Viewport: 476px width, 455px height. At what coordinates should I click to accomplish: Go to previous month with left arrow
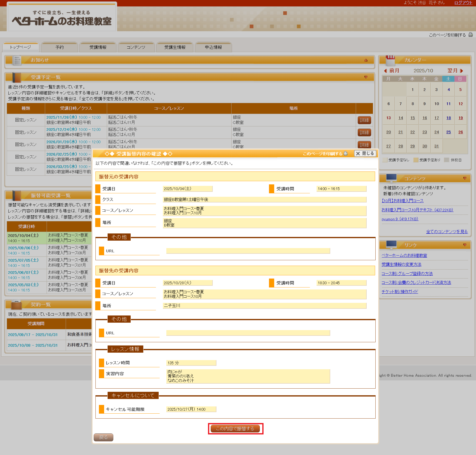(x=386, y=71)
